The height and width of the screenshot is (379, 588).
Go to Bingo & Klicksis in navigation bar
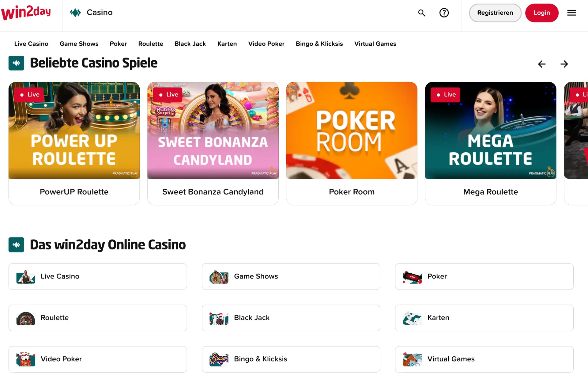pyautogui.click(x=319, y=44)
